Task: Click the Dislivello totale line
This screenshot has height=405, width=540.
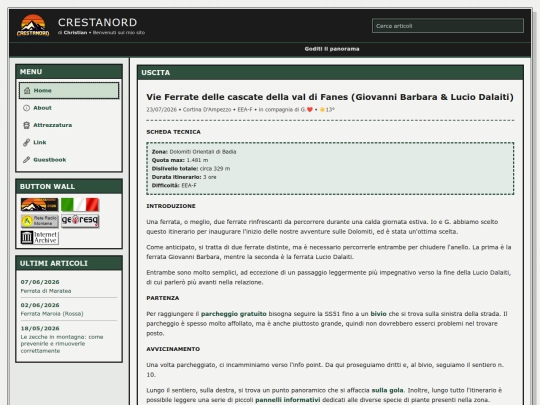Action: [x=191, y=168]
